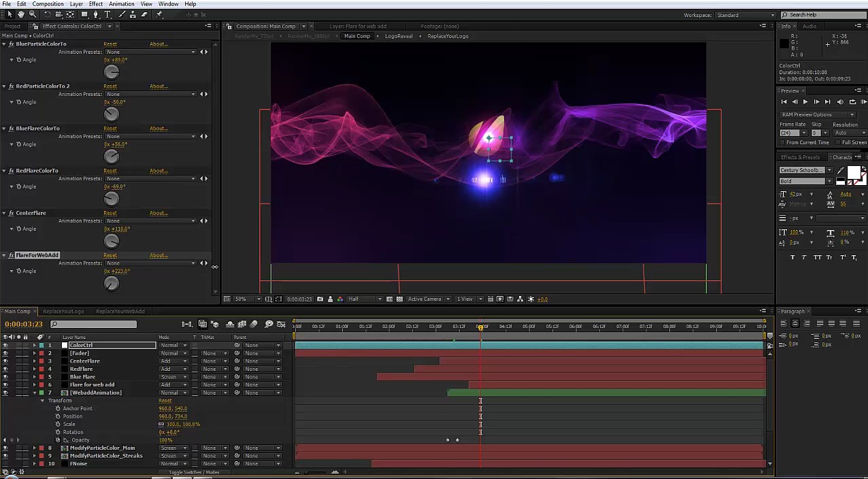Take a snapshot with camera icon
Screen dimensions: 868x479
pos(320,299)
